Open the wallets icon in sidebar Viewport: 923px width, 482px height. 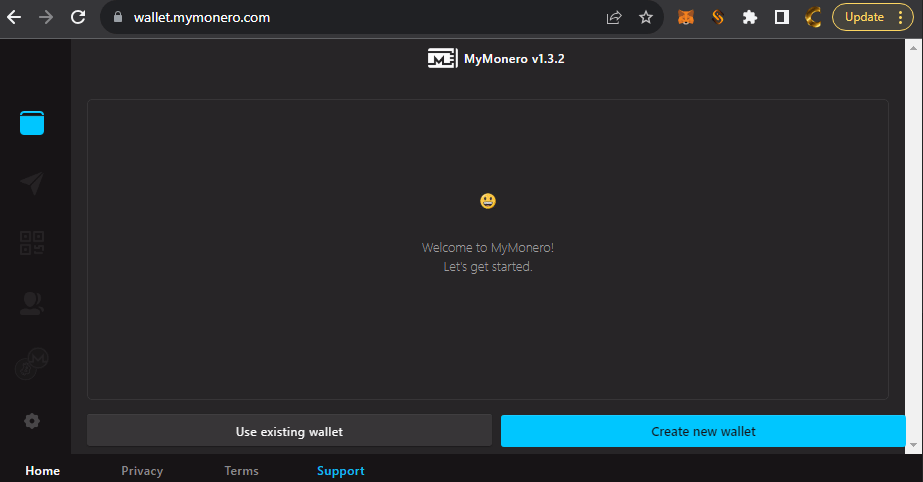[x=32, y=123]
